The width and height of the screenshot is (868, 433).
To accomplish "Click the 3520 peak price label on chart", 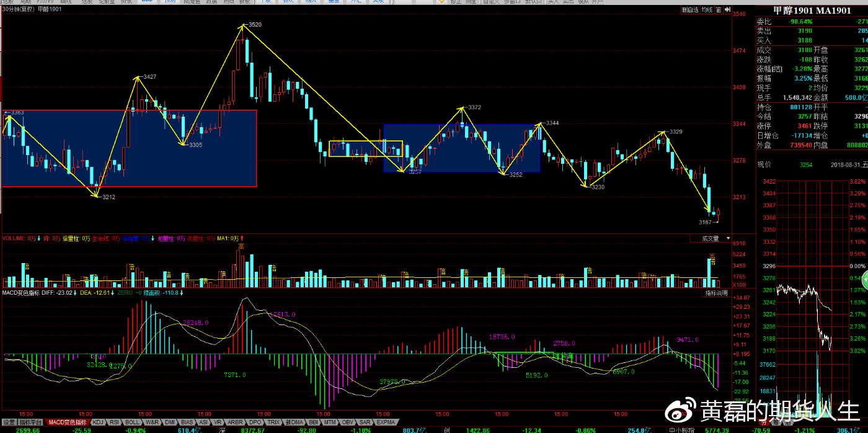I will 255,24.
